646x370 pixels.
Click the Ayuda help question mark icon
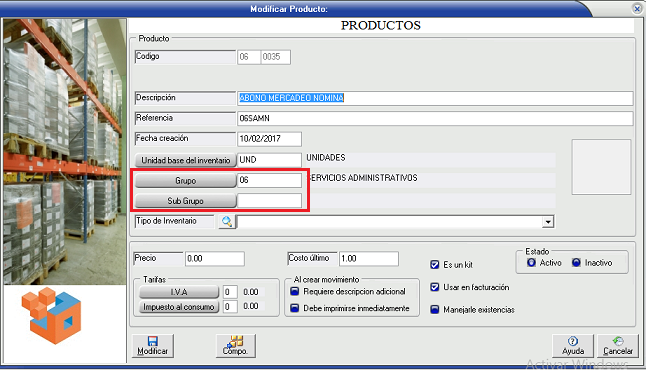pyautogui.click(x=573, y=341)
